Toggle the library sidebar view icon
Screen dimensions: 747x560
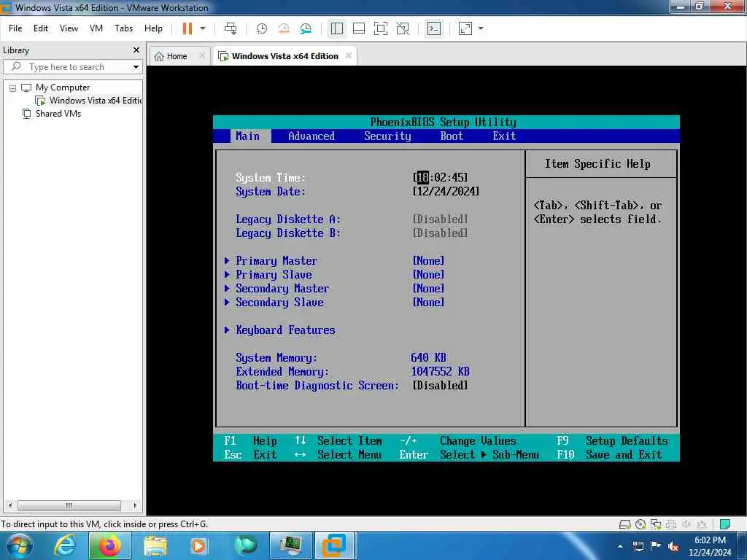coord(337,28)
